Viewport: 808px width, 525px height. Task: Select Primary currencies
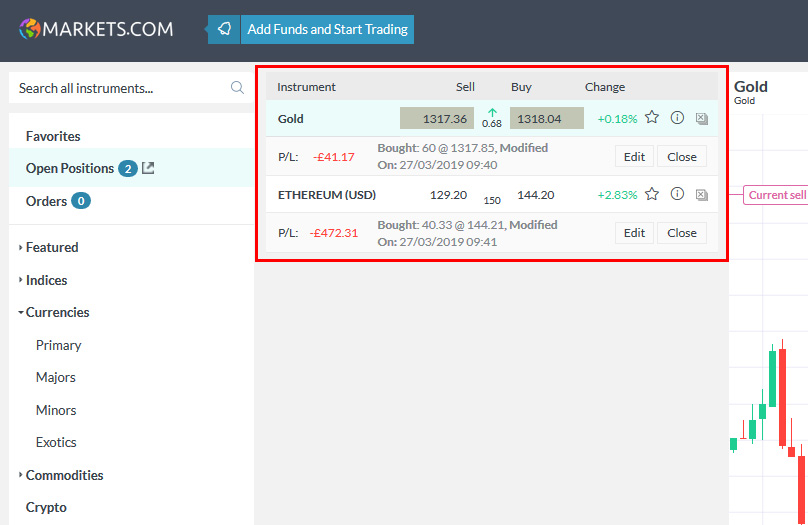(58, 345)
